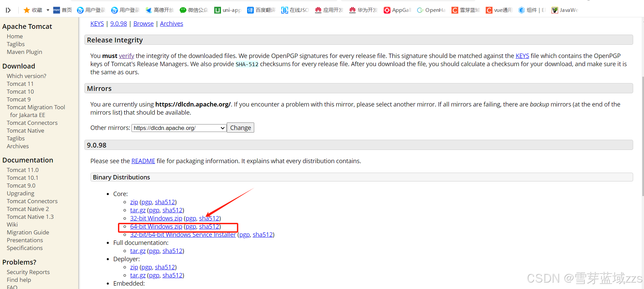The width and height of the screenshot is (644, 289).
Task: Select Tomcat 11 in Download section
Action: 20,84
